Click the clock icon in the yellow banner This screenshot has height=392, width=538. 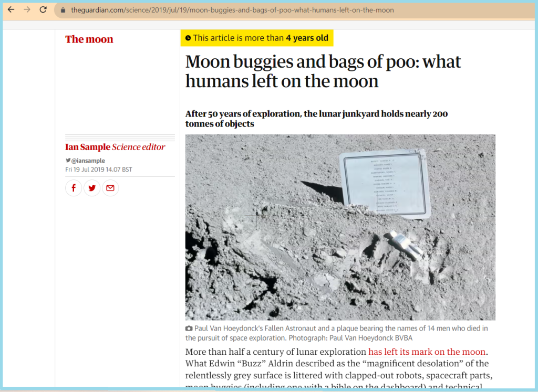188,38
